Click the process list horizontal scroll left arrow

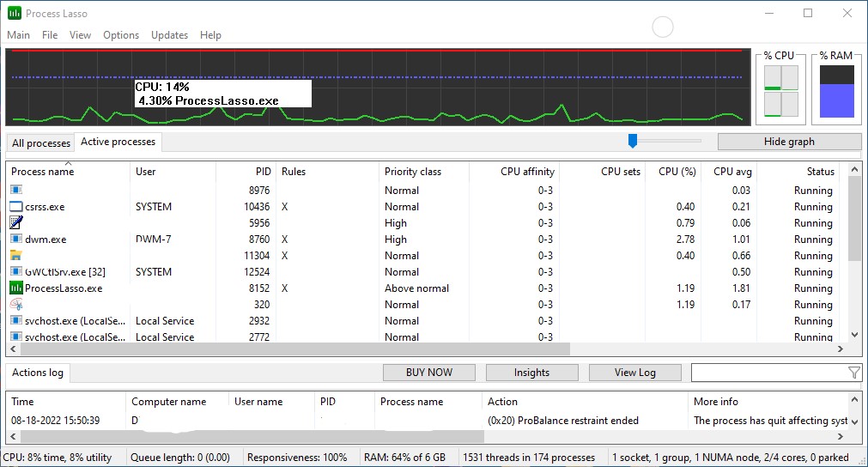(13, 349)
